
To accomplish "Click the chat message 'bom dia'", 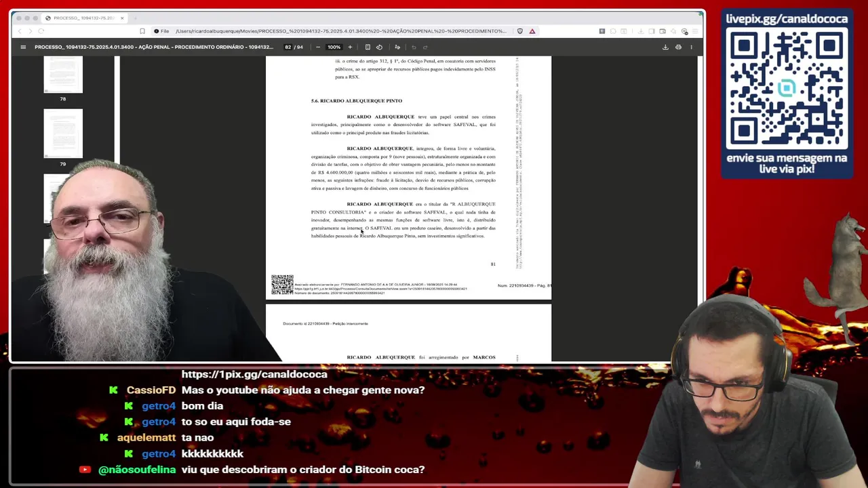I will click(x=202, y=405).
